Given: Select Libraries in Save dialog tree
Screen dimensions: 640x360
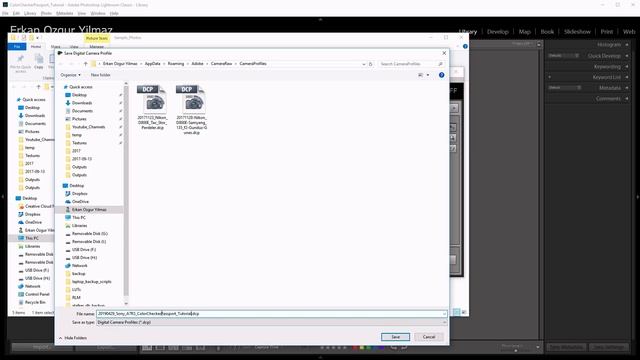Looking at the screenshot, I should click(x=80, y=226).
